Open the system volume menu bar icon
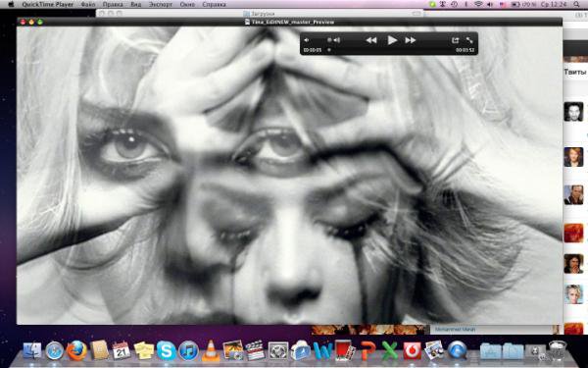 pos(490,5)
